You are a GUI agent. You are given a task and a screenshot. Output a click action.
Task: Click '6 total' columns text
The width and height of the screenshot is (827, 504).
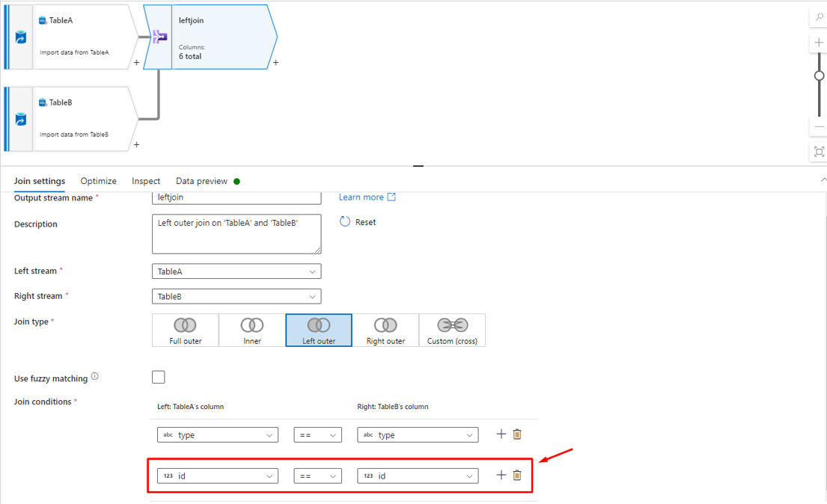point(190,56)
